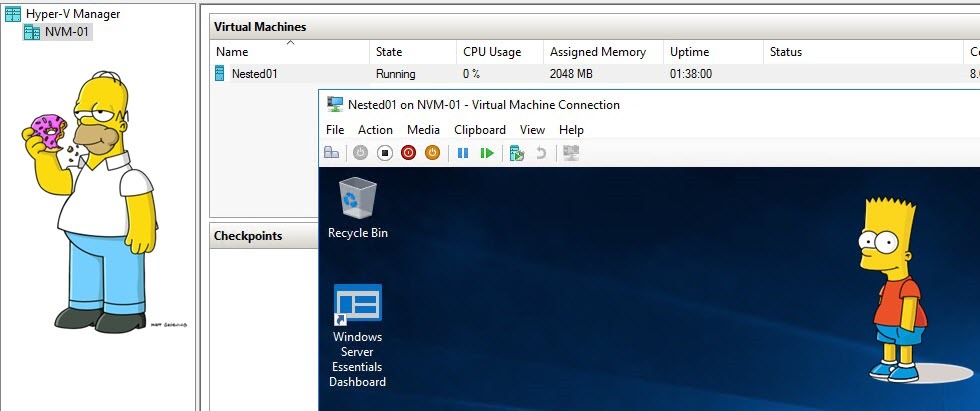Click the Enhanced Session icon
Screen dimensions: 980x411
pos(571,153)
